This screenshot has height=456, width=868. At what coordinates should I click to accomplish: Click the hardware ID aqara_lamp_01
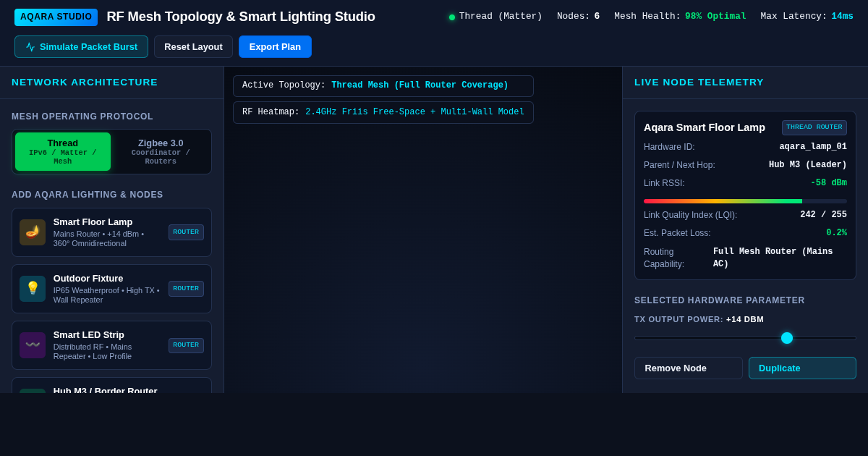813,147
